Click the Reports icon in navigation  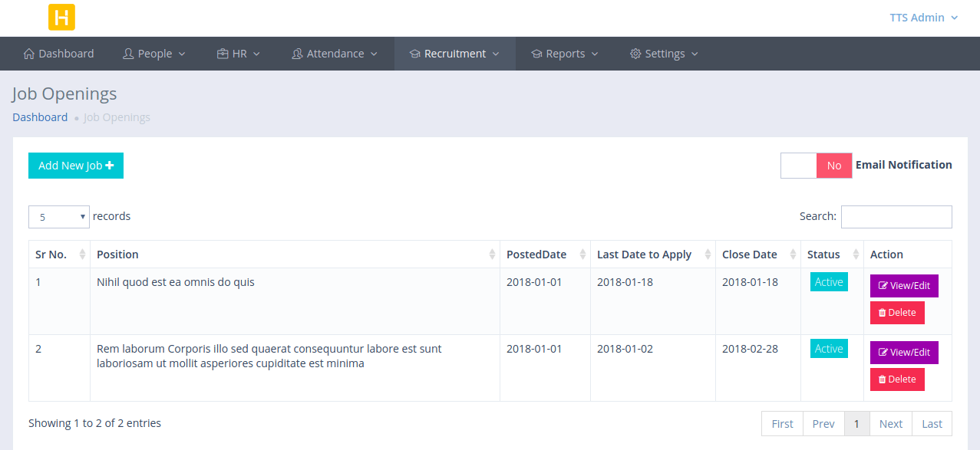point(536,54)
